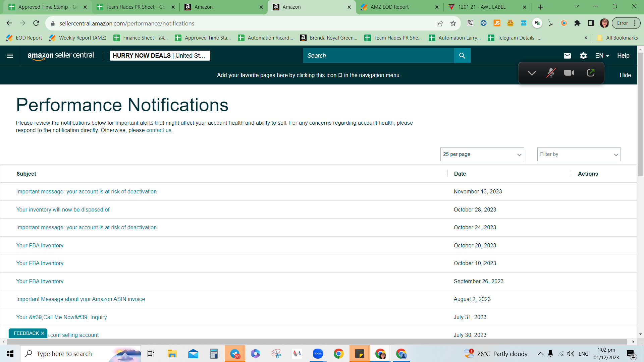This screenshot has height=362, width=644.
Task: Open the Seller Central hamburger navigation menu
Action: [10, 56]
